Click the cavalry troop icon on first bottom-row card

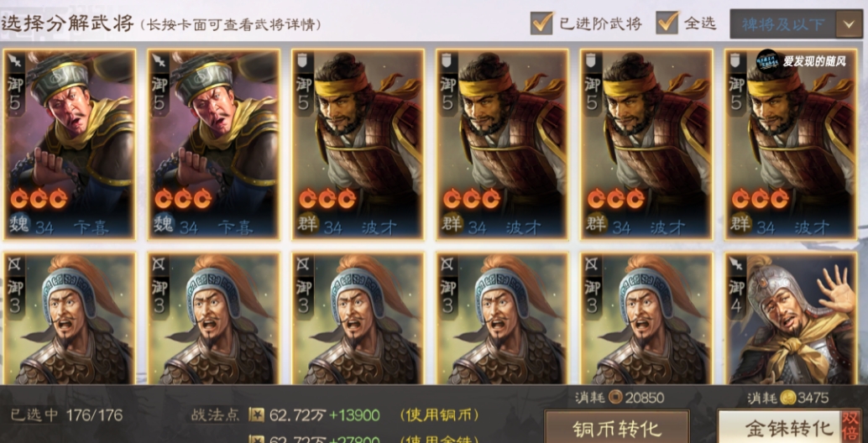tap(16, 263)
